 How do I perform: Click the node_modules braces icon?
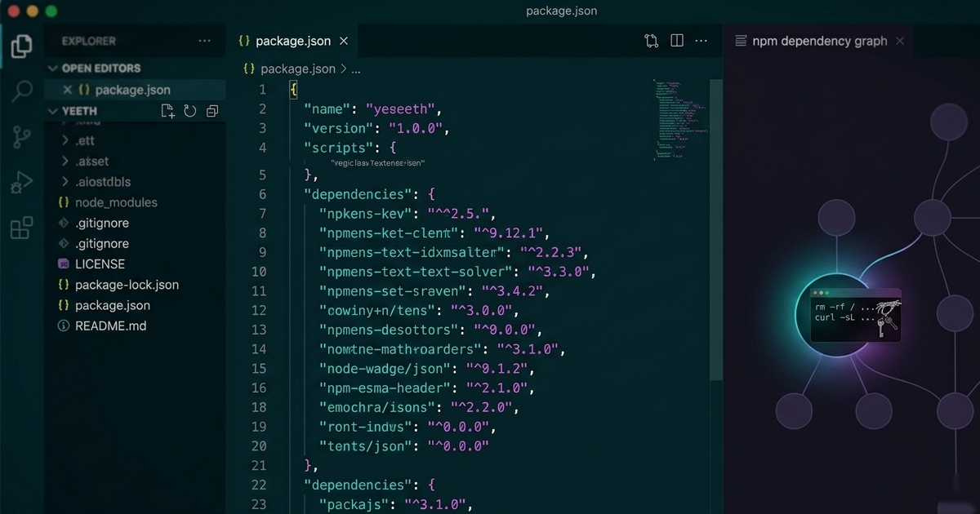64,202
